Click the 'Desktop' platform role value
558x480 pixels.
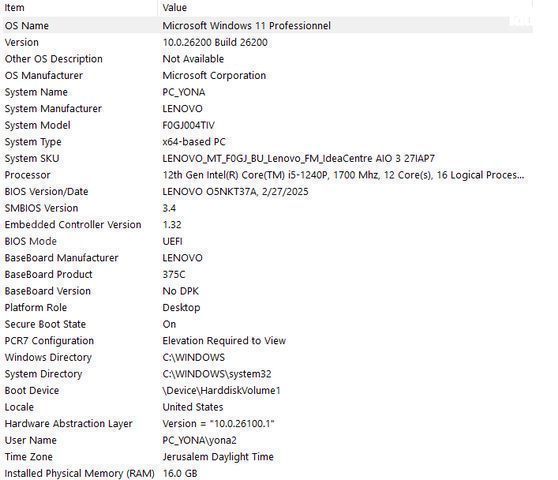pyautogui.click(x=181, y=308)
